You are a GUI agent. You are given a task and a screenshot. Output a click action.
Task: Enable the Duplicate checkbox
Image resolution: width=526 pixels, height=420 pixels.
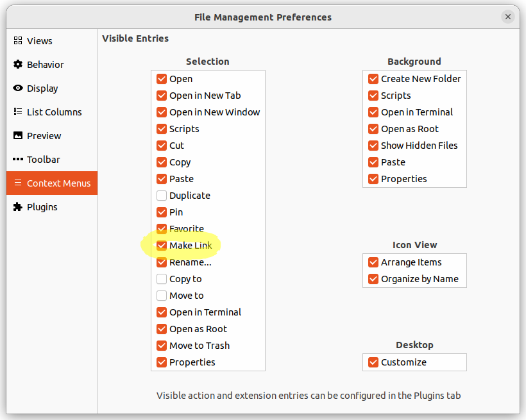tap(162, 196)
